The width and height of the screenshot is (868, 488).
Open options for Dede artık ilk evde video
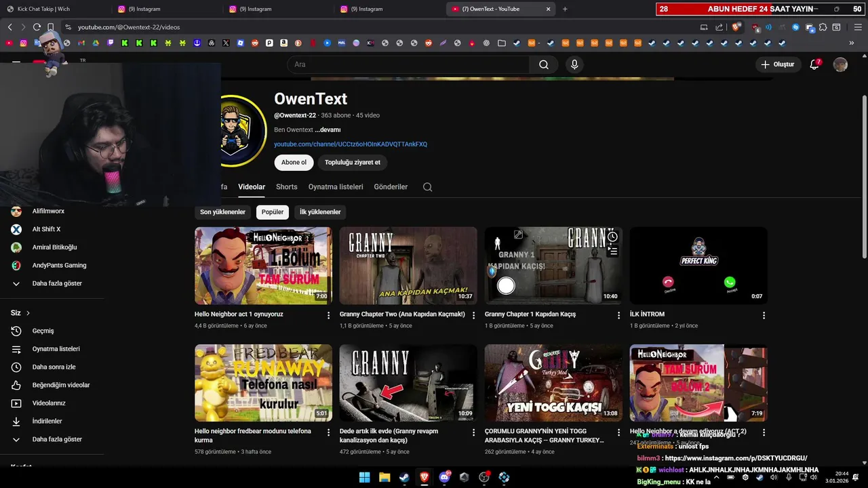coord(474,432)
